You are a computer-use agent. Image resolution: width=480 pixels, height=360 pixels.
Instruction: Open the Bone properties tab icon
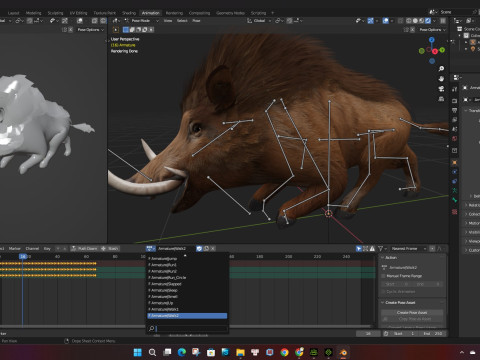coord(455,200)
